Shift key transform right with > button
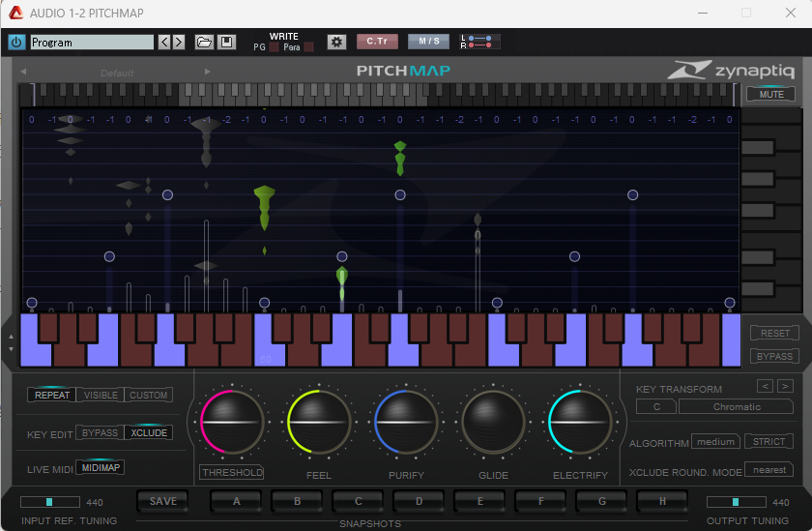The image size is (812, 531). click(x=785, y=386)
